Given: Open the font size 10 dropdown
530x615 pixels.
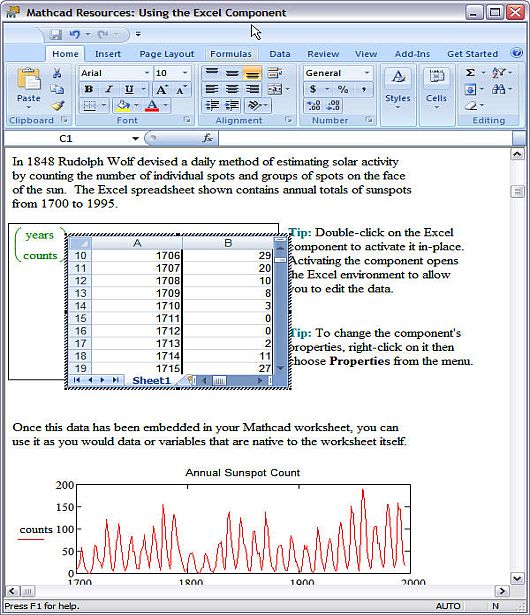Looking at the screenshot, I should pos(184,73).
